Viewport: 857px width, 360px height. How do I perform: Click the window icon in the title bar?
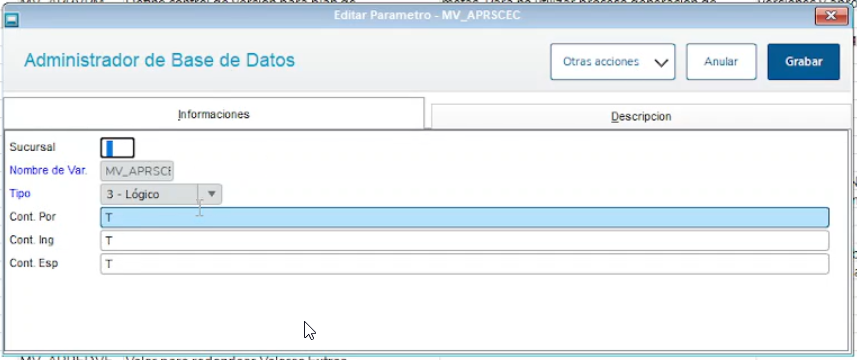11,20
